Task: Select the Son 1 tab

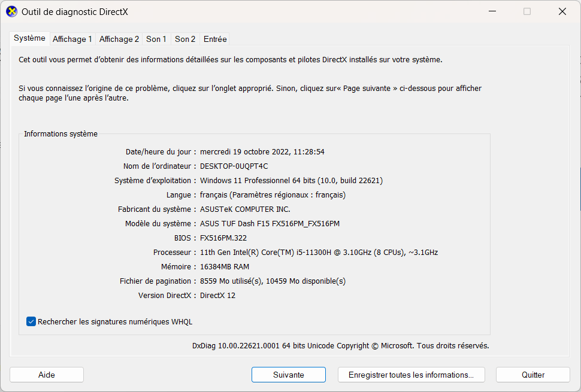Action: (156, 39)
